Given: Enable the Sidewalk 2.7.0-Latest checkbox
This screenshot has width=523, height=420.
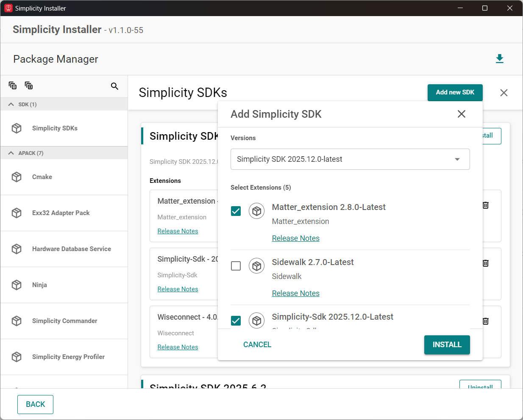Looking at the screenshot, I should pyautogui.click(x=236, y=266).
